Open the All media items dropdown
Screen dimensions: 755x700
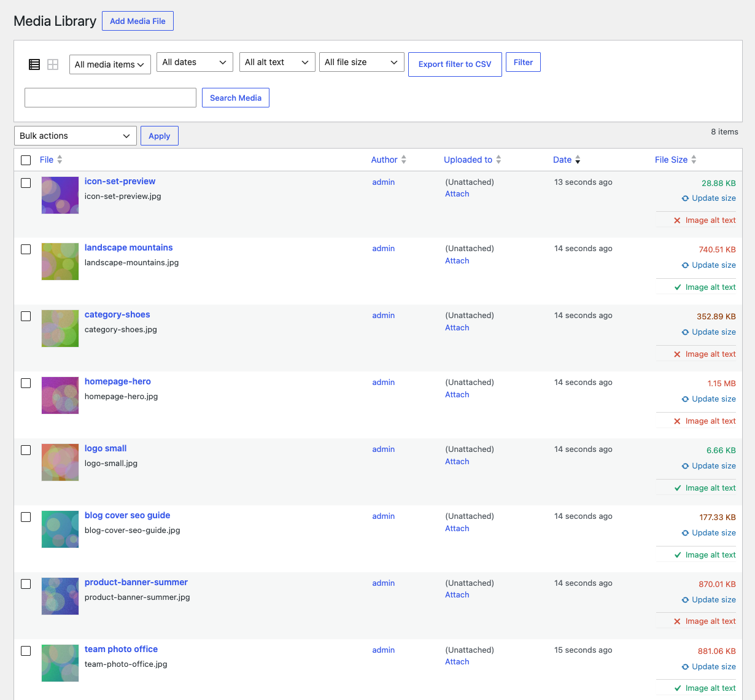click(x=110, y=64)
